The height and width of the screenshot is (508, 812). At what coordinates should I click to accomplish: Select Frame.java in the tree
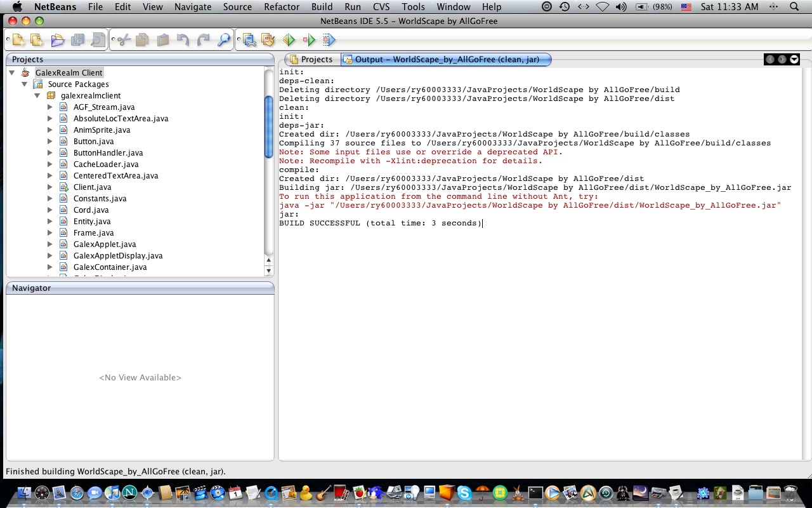click(93, 233)
